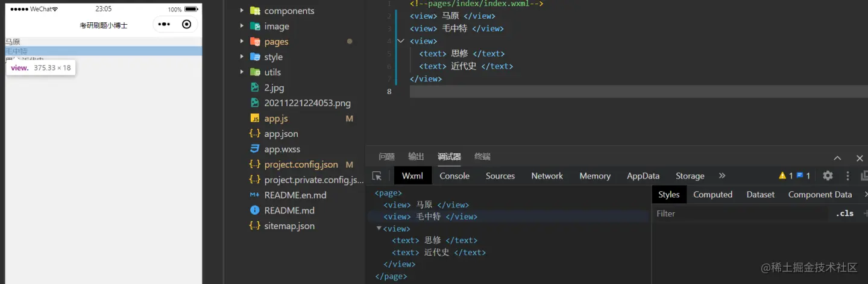Expand the utils folder arrow
Image resolution: width=868 pixels, height=284 pixels.
point(242,72)
